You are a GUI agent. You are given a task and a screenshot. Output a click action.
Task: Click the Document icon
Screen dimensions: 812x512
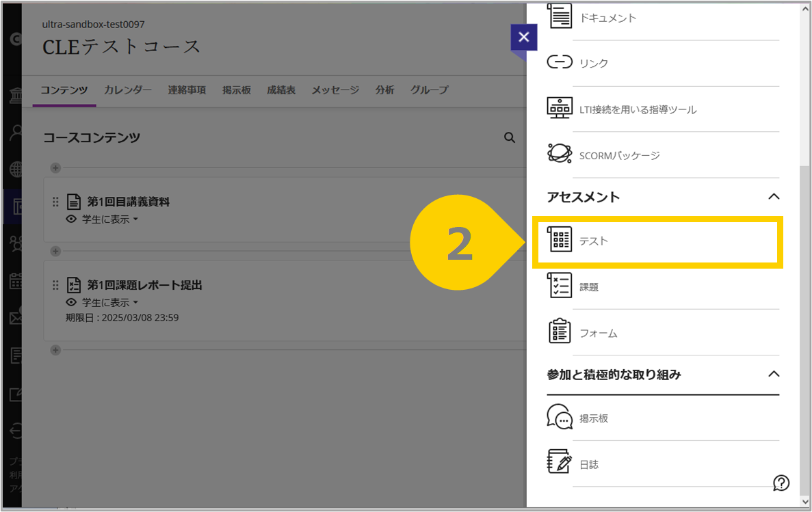pyautogui.click(x=560, y=16)
